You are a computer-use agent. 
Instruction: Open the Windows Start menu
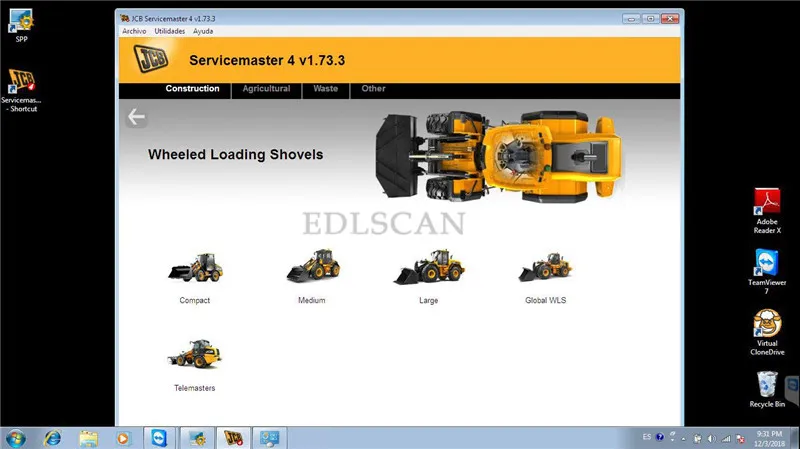(x=16, y=438)
